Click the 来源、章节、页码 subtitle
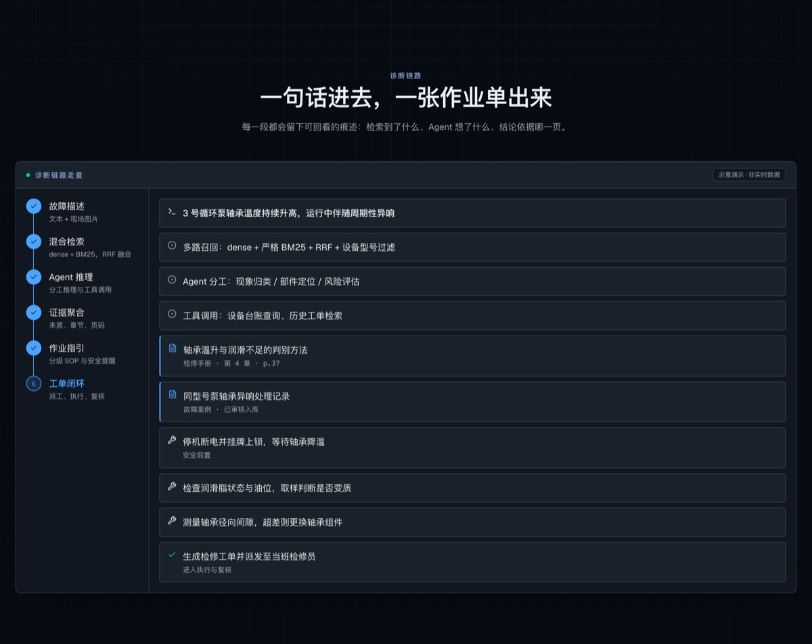812x644 pixels. point(76,325)
